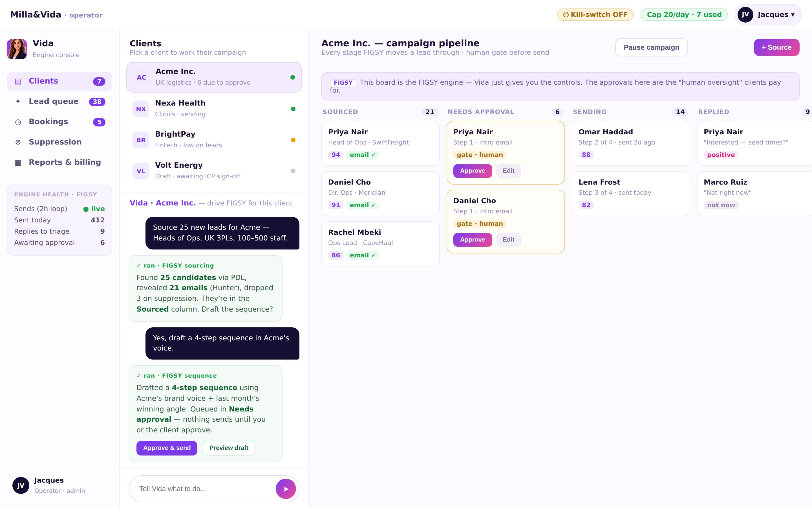The height and width of the screenshot is (508, 812).
Task: Click Nexa Health green status dot
Action: click(293, 109)
